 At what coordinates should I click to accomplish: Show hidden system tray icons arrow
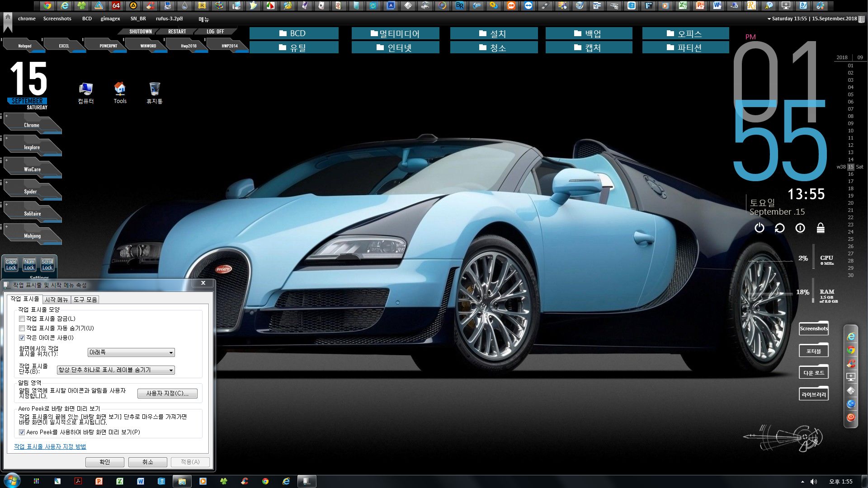802,482
